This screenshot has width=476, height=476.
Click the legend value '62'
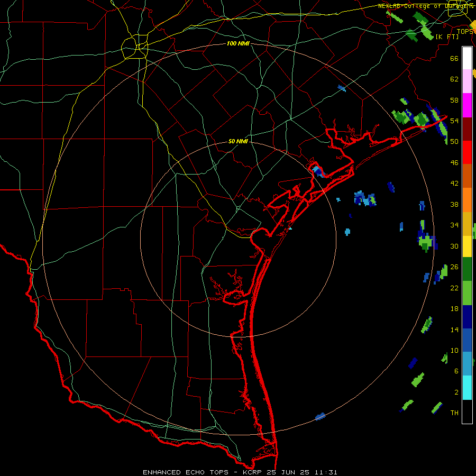(454, 79)
